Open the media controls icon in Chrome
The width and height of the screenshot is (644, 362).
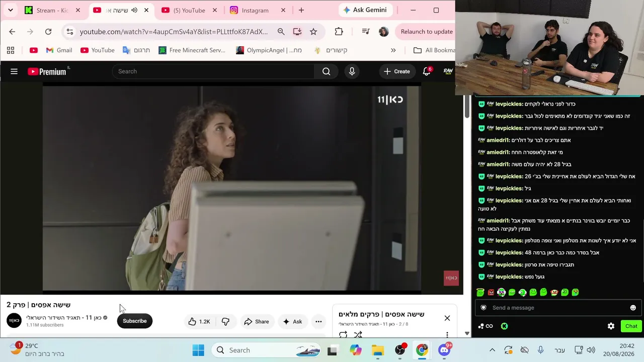366,32
